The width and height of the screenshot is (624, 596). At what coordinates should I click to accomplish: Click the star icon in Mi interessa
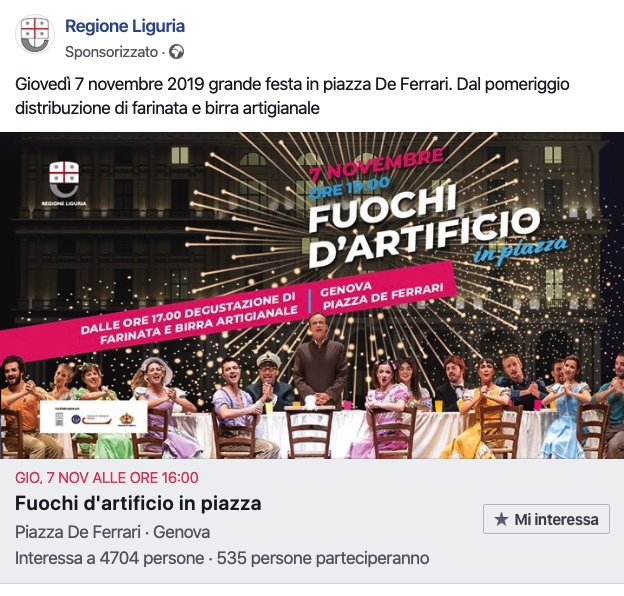tap(501, 519)
